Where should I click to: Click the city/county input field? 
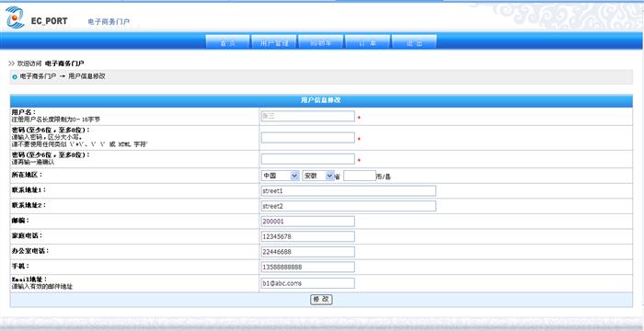[x=360, y=176]
